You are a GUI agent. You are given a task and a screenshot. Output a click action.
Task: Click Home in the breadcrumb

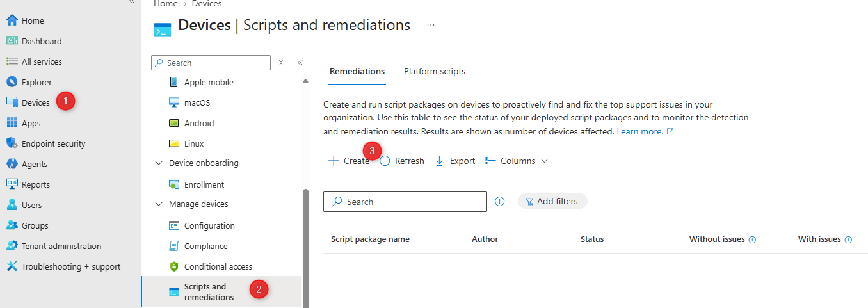click(x=166, y=4)
